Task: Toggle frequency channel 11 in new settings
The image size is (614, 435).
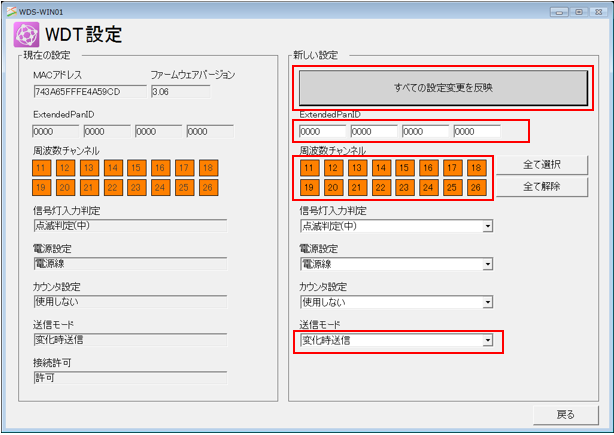Action: point(310,168)
